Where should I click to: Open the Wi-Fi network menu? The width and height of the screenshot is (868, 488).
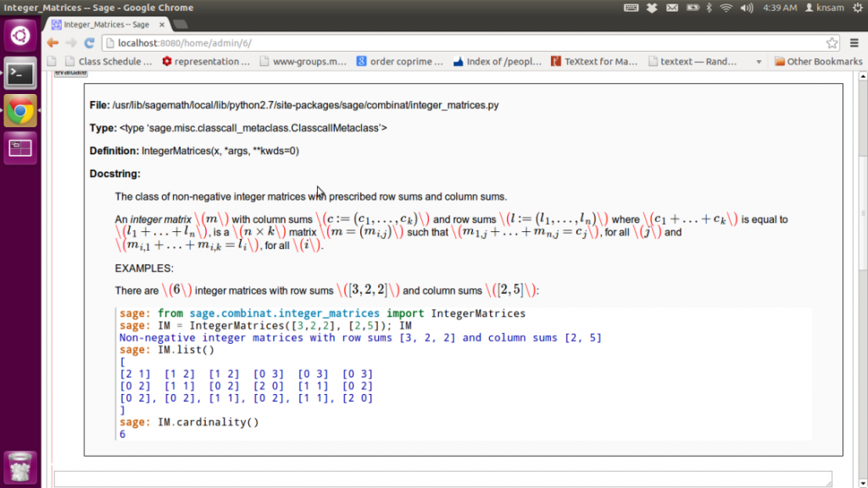tap(726, 8)
